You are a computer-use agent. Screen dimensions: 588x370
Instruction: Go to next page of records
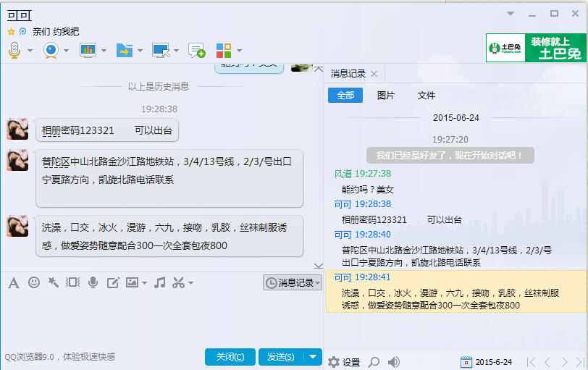(564, 362)
